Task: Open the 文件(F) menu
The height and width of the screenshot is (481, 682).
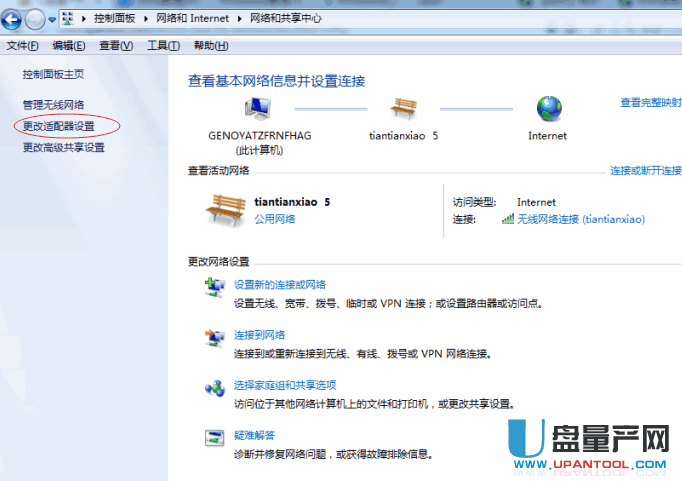Action: [x=22, y=46]
